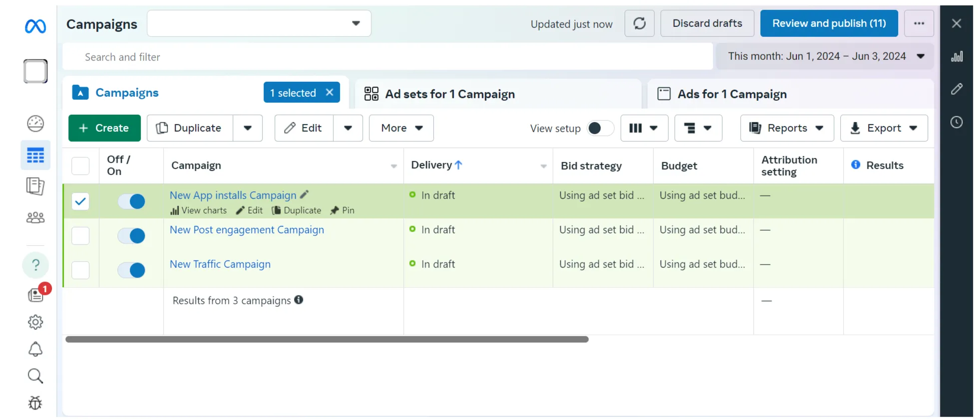Click the refresh icon next to Updated just now
This screenshot has width=980, height=419.
coord(639,23)
